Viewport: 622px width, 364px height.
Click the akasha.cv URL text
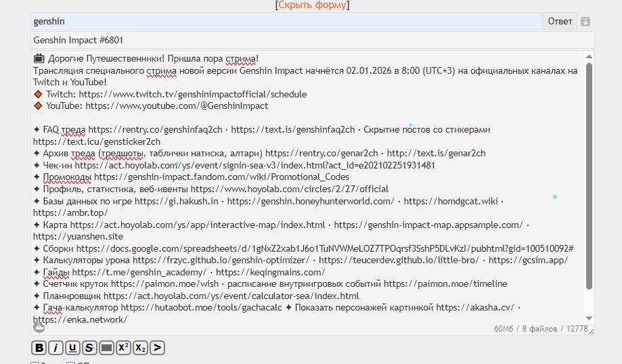475,308
